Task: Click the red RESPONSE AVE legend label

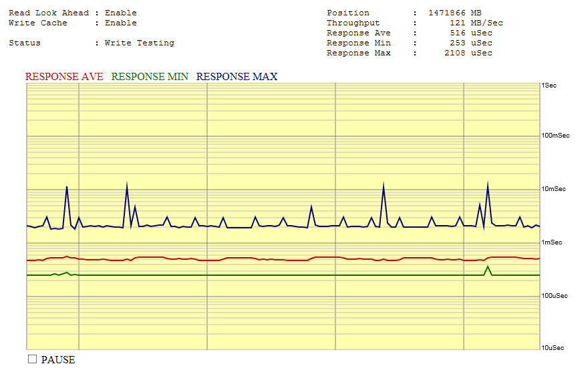Action: click(x=64, y=77)
